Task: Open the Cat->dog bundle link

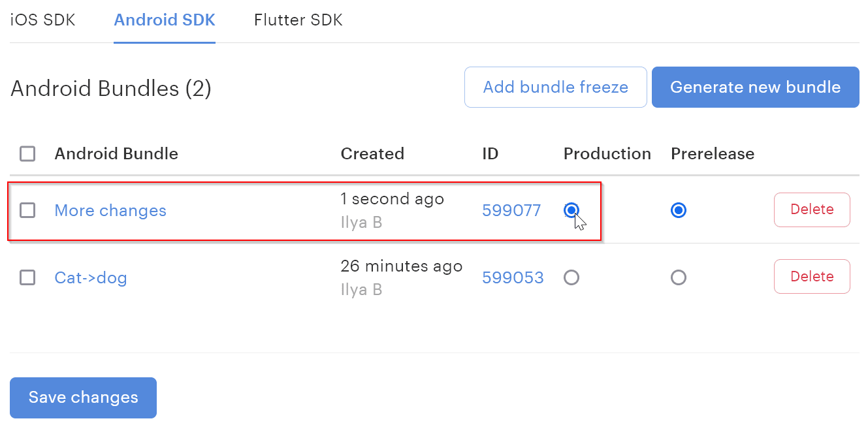Action: [91, 277]
